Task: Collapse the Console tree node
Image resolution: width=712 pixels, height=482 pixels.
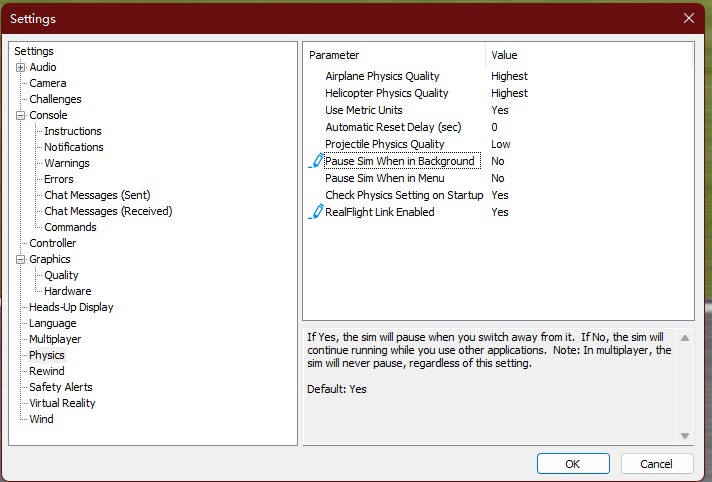Action: click(x=20, y=115)
